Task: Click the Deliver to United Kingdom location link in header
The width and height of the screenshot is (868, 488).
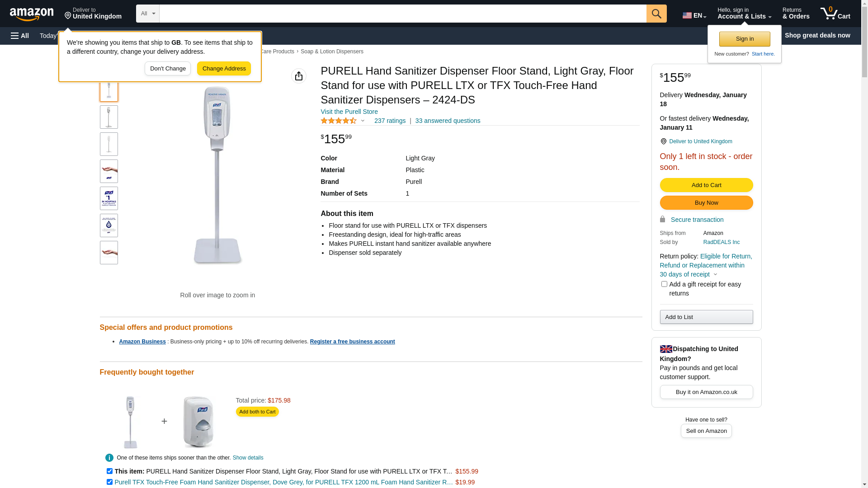Action: coord(93,14)
